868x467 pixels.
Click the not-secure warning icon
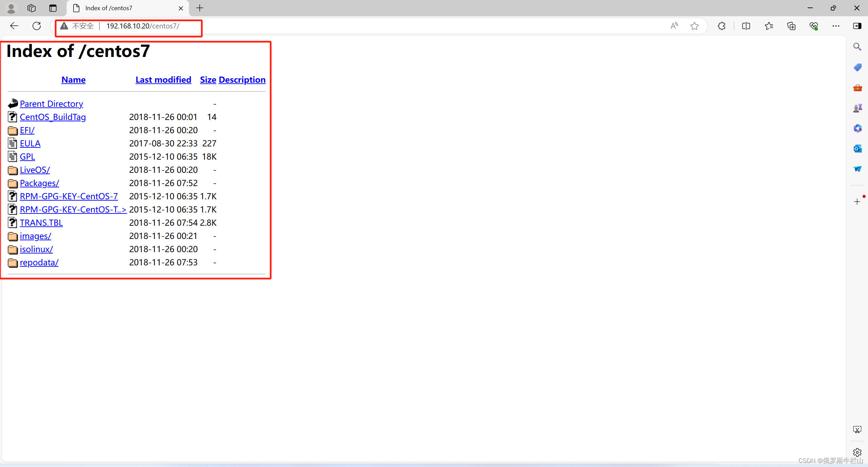coord(64,26)
